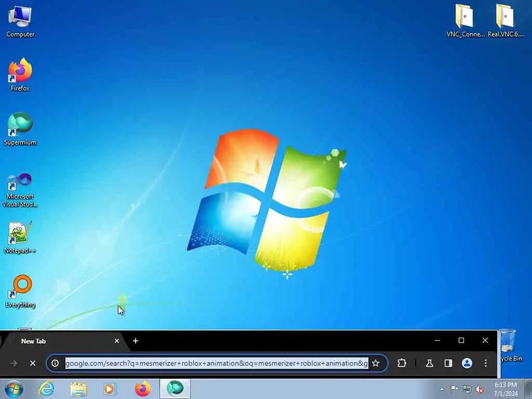
Task: Launch Firefox from the taskbar
Action: (x=143, y=389)
